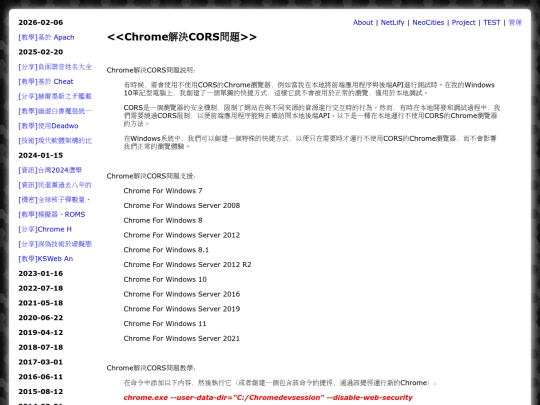
Task: Click 'Chrome For Windows Server 2012' item
Action: (182, 235)
